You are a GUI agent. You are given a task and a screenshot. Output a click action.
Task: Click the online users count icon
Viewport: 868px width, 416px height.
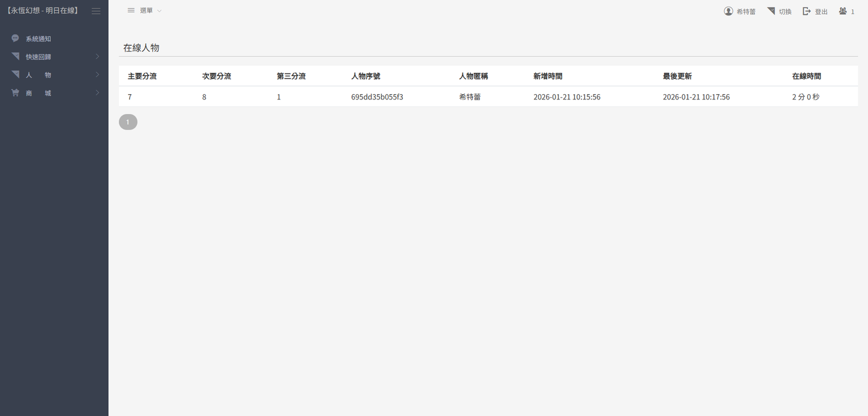point(843,11)
